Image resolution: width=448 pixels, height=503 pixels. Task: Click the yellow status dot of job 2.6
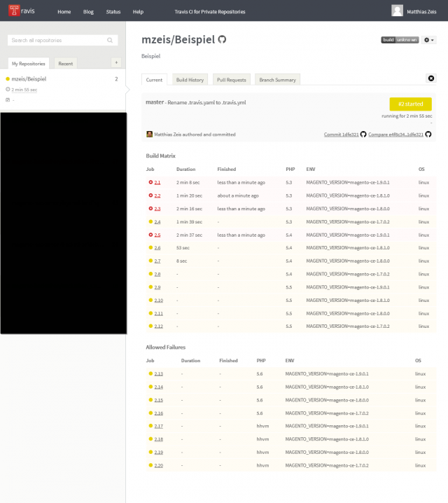pyautogui.click(x=150, y=248)
